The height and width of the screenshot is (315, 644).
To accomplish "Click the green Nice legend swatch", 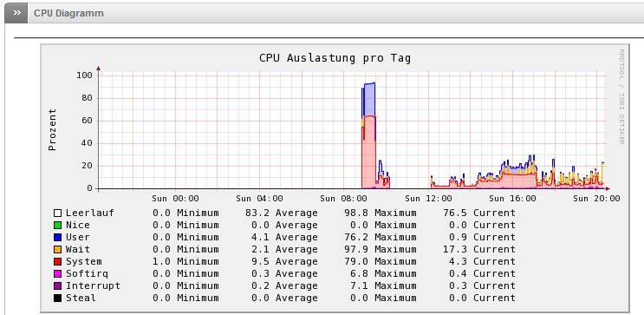I will click(57, 226).
